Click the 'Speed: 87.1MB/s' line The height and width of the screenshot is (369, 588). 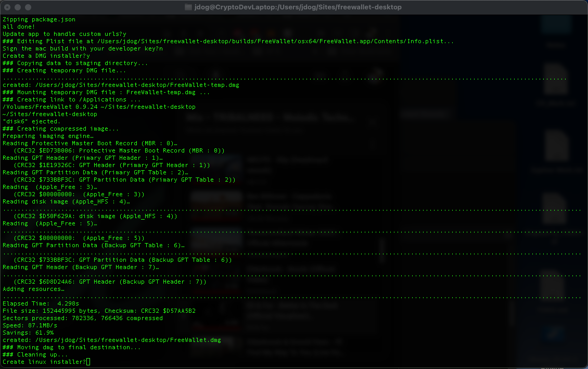coord(30,325)
